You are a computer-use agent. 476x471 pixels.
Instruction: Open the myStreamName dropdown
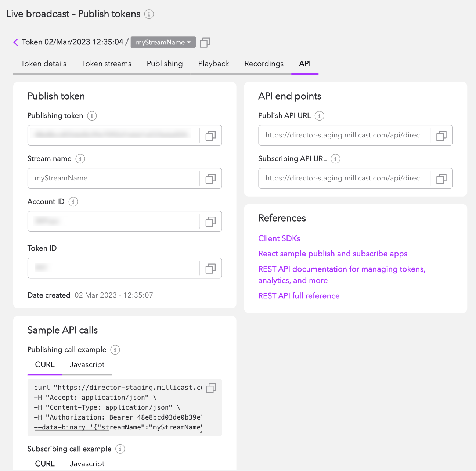(163, 42)
